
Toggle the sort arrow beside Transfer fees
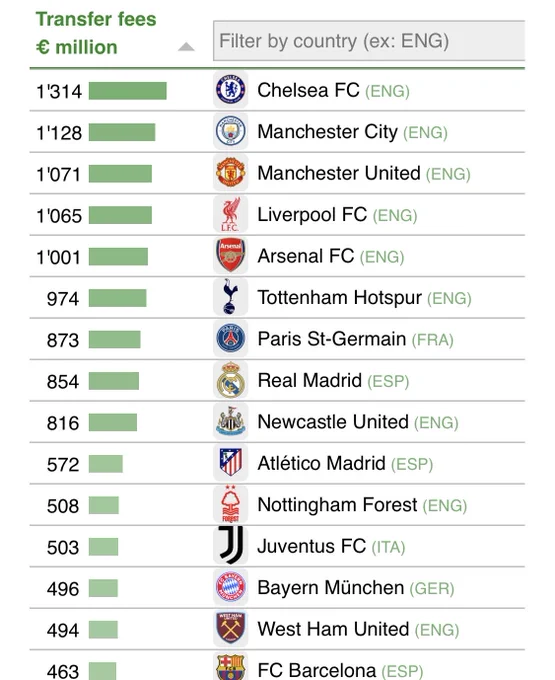click(x=186, y=46)
